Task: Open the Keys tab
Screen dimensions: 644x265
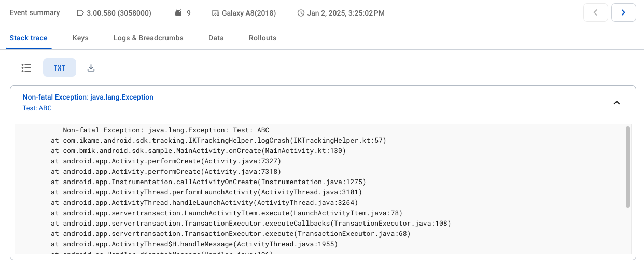Action: click(80, 38)
